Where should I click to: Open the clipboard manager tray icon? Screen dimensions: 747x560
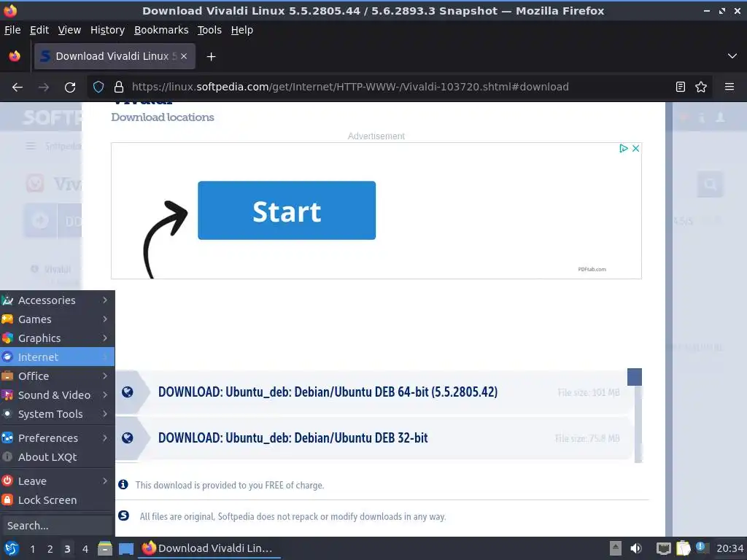click(x=683, y=548)
